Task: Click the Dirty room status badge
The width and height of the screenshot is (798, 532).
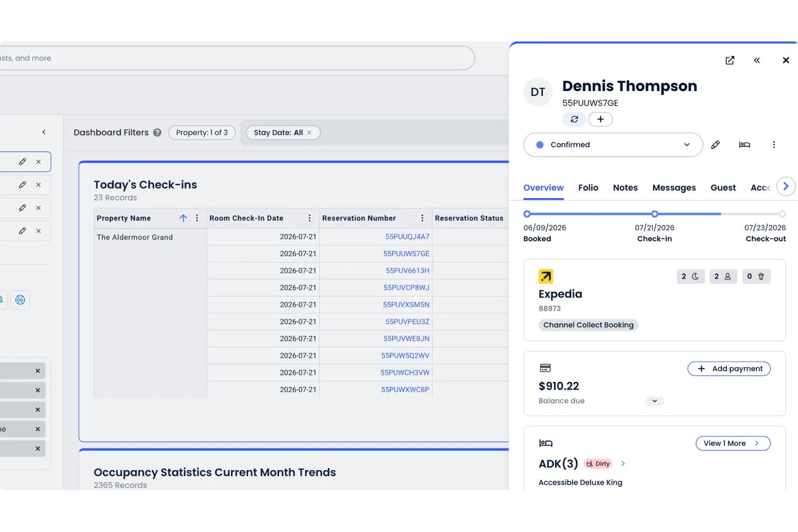Action: [x=598, y=464]
